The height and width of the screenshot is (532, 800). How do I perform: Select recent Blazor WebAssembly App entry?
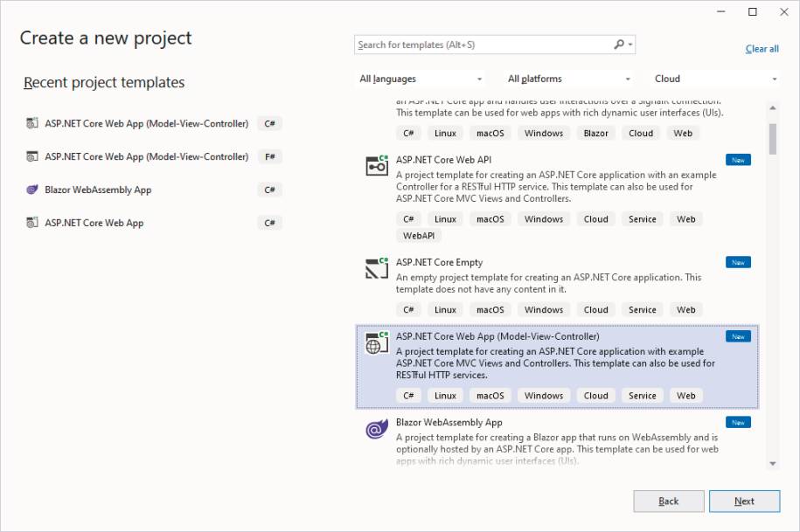click(x=154, y=190)
